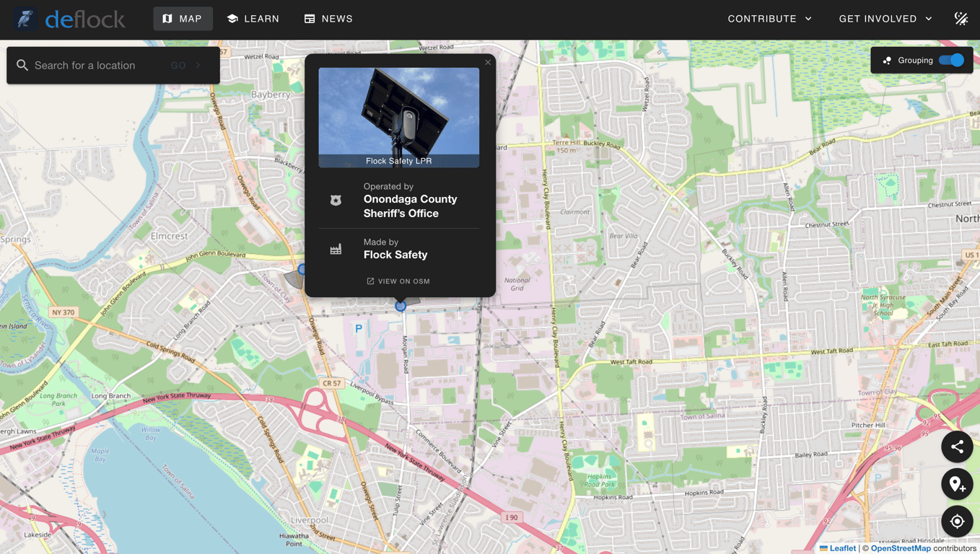Expand the Contribute dropdown menu
Screen dimensions: 980x554
tap(770, 19)
